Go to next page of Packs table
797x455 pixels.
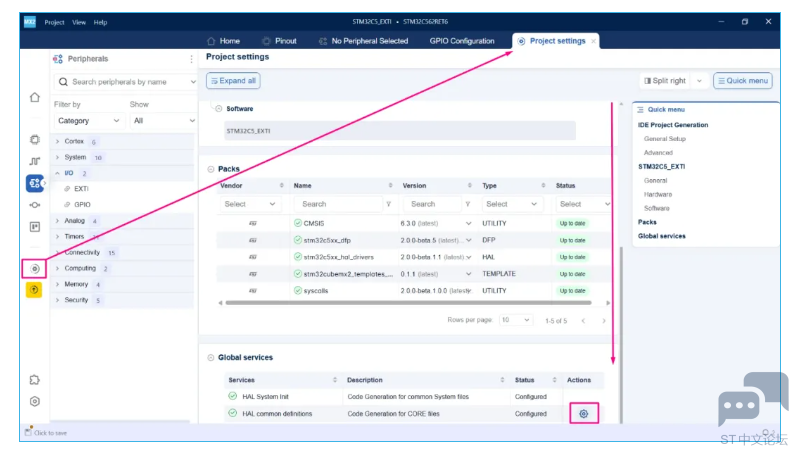pos(604,321)
